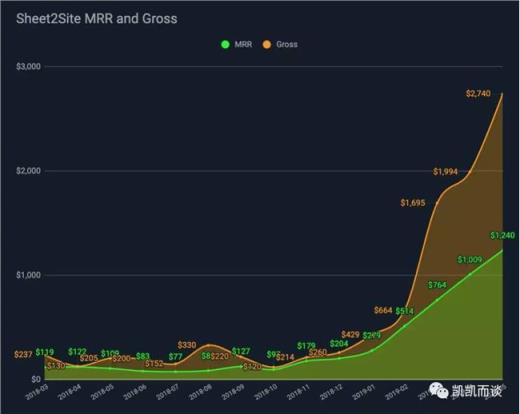520x414 pixels.
Task: Select the $127 MRR data label
Action: [241, 351]
